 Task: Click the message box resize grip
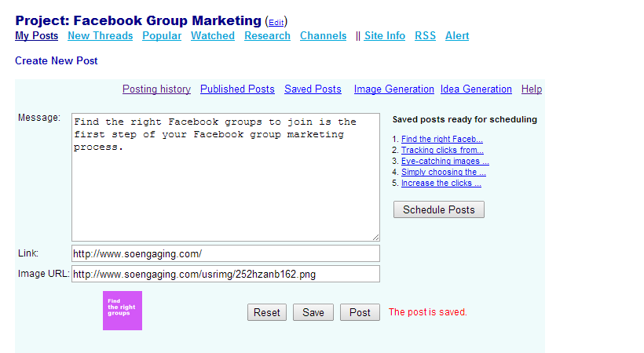376,237
